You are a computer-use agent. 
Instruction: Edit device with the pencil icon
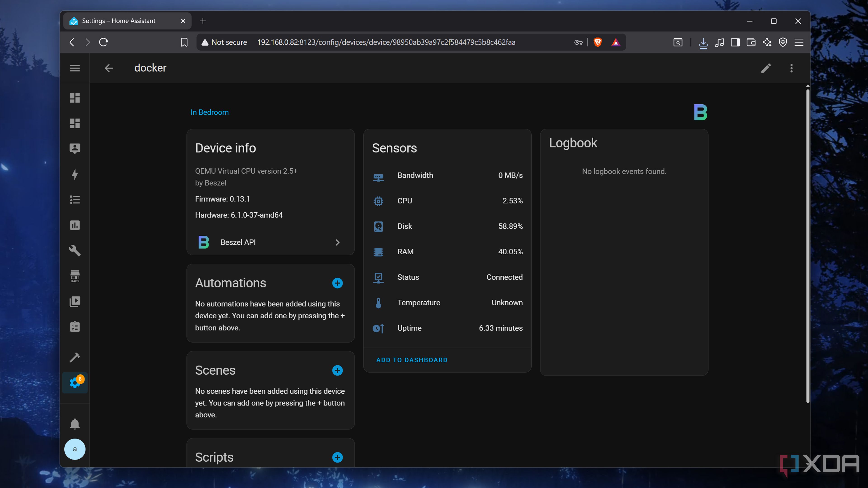(766, 68)
